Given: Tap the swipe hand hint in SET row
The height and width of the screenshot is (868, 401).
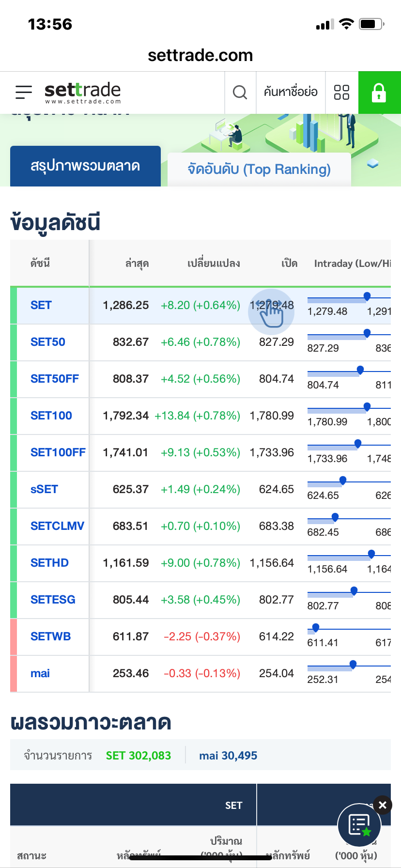Looking at the screenshot, I should pos(271,312).
